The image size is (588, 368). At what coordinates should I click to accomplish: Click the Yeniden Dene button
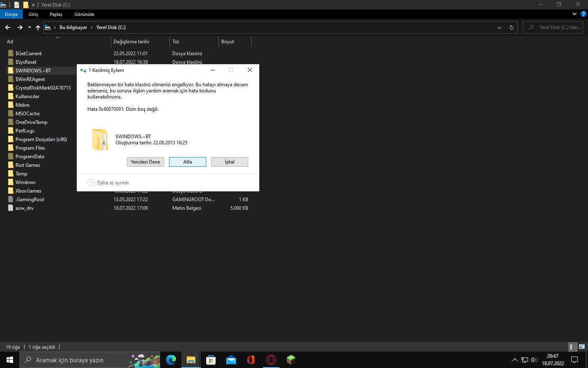(145, 162)
